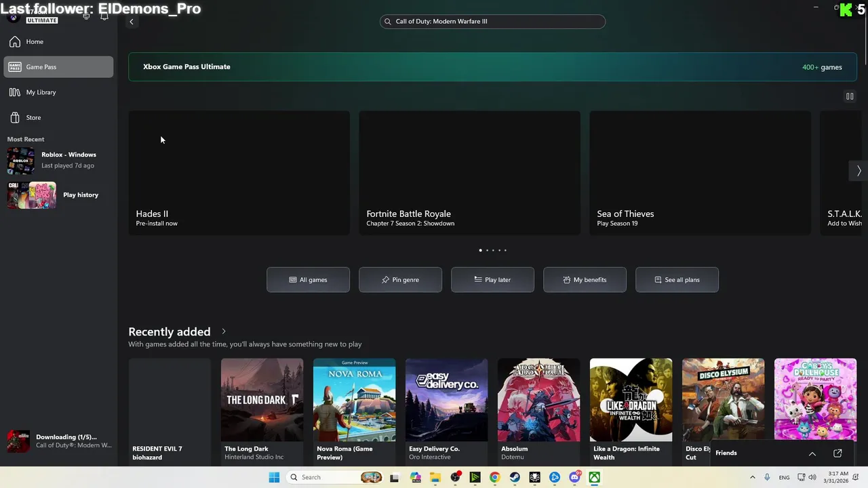Open the Resident Evil 7 biohazard tile
The image size is (868, 488).
tap(170, 411)
